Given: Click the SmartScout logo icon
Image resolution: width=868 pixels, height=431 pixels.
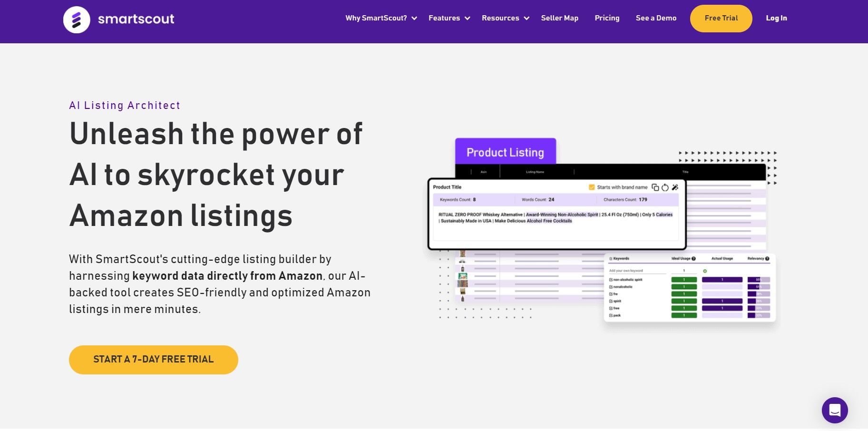Looking at the screenshot, I should pyautogui.click(x=77, y=19).
